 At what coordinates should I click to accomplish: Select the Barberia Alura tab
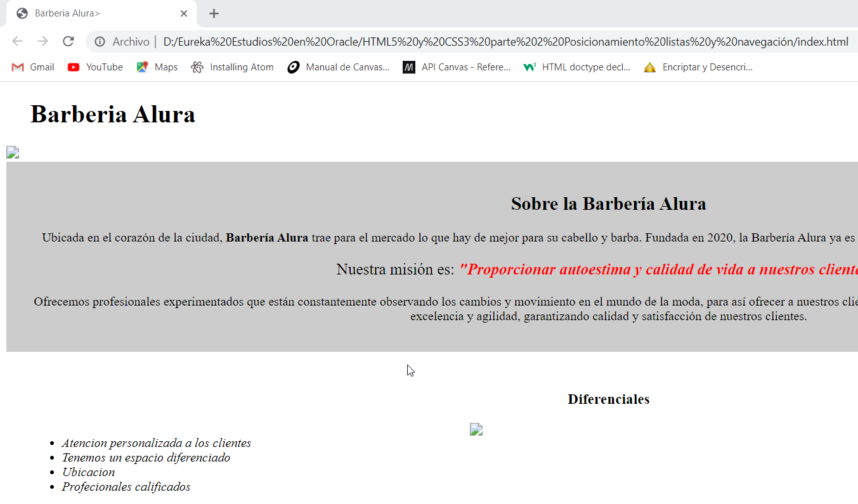tap(101, 13)
